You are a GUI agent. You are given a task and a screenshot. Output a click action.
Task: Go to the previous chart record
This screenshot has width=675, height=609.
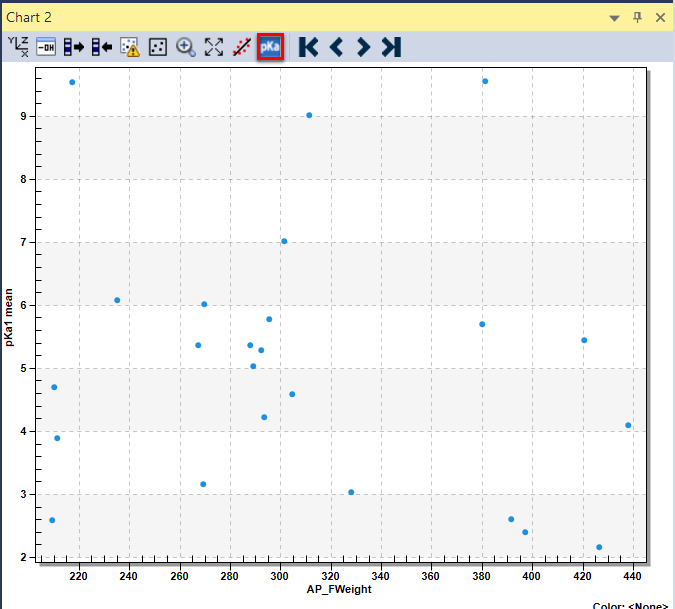pos(336,46)
